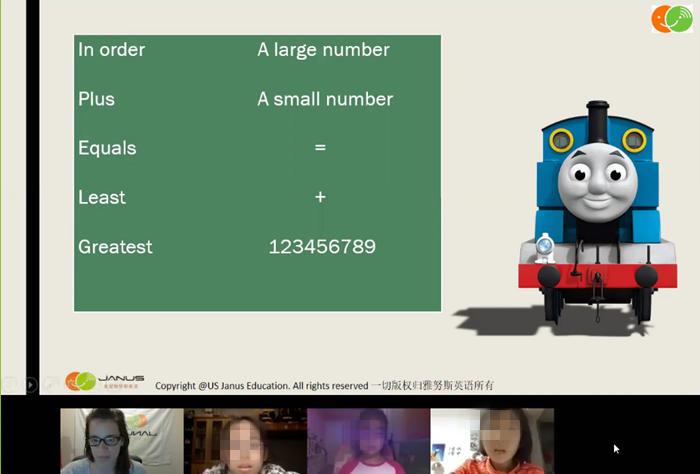Click the Janus logo beside the copyright line
Viewport: 700px width, 474px height.
(x=105, y=381)
